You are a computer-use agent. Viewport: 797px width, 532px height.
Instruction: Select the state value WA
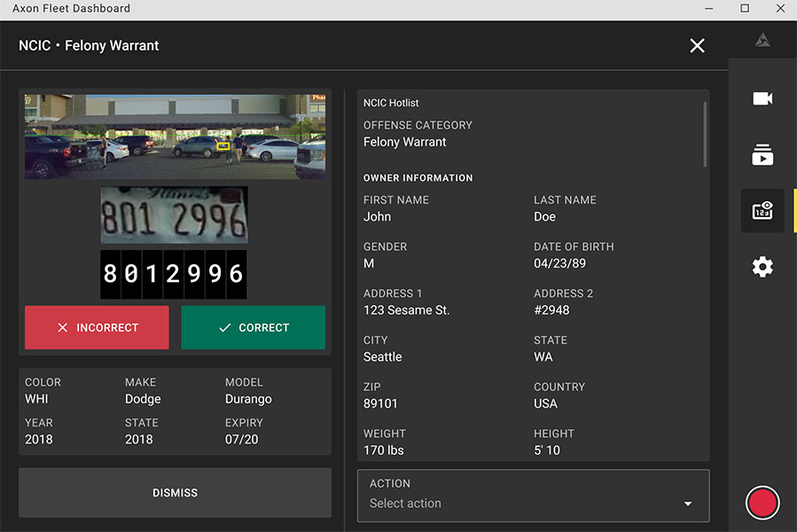[543, 357]
